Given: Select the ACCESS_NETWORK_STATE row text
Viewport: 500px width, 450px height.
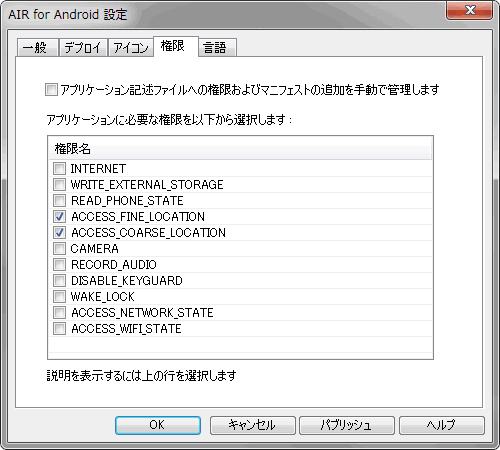Looking at the screenshot, I should [x=142, y=313].
